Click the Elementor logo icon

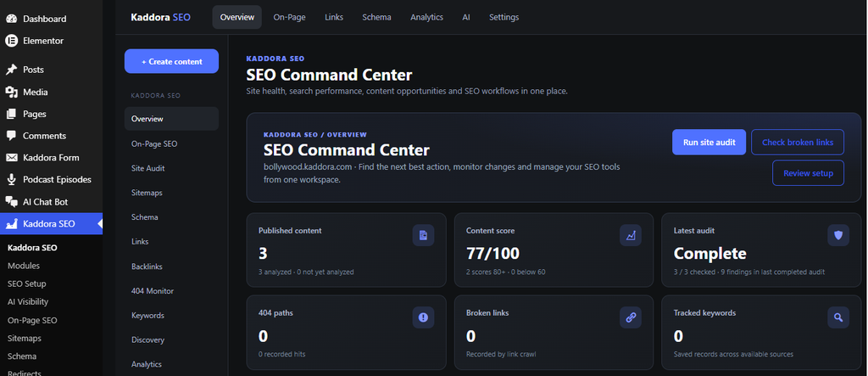(x=11, y=41)
